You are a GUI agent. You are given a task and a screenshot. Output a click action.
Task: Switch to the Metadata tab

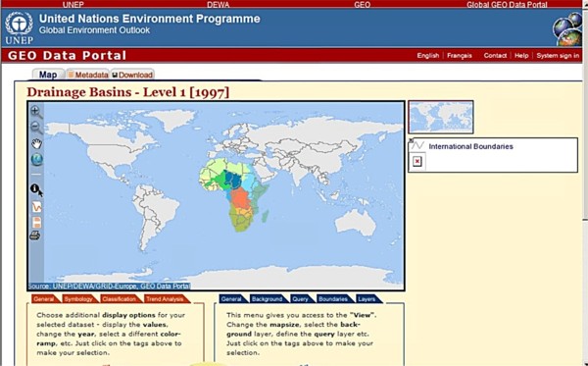click(88, 75)
